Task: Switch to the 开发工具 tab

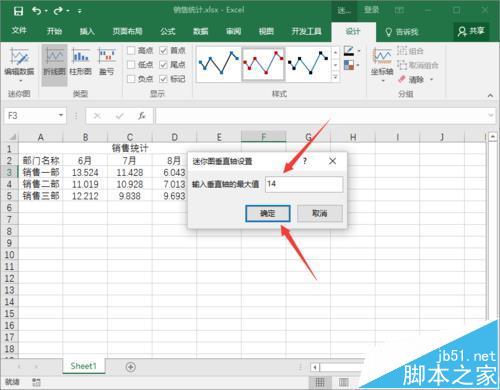Action: pyautogui.click(x=307, y=31)
